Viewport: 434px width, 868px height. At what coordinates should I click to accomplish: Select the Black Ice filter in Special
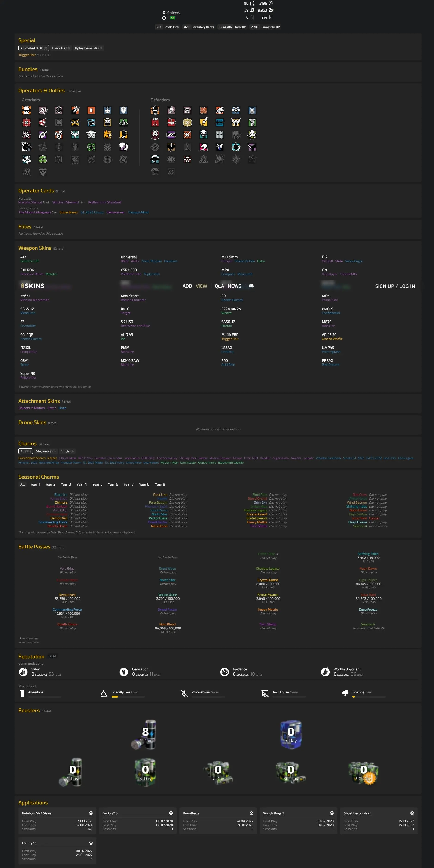61,48
